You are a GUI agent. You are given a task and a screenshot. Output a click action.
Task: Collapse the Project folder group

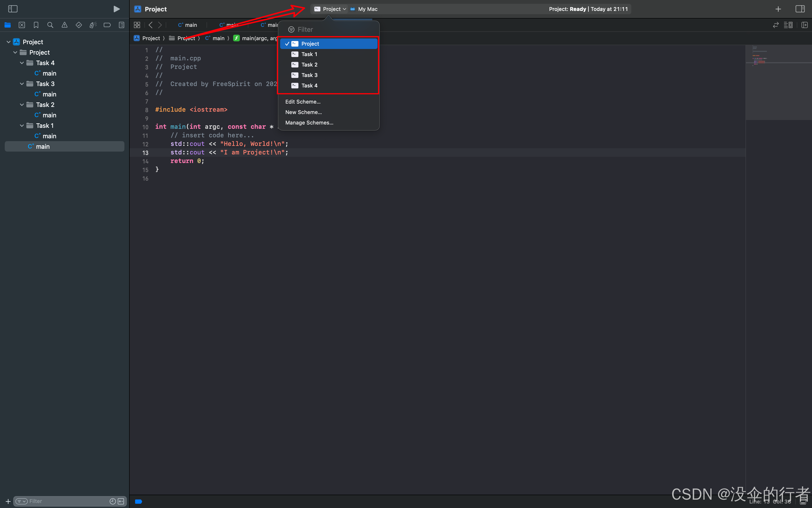tap(15, 53)
